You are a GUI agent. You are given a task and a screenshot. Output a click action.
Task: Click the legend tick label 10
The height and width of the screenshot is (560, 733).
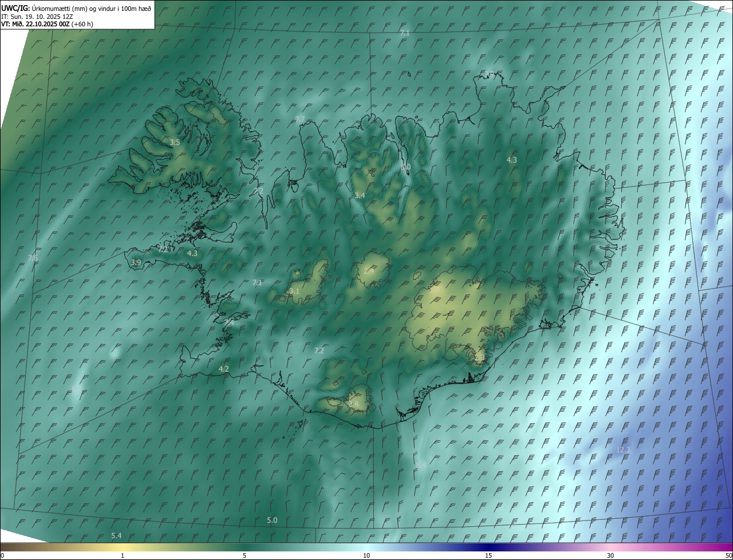tap(366, 555)
